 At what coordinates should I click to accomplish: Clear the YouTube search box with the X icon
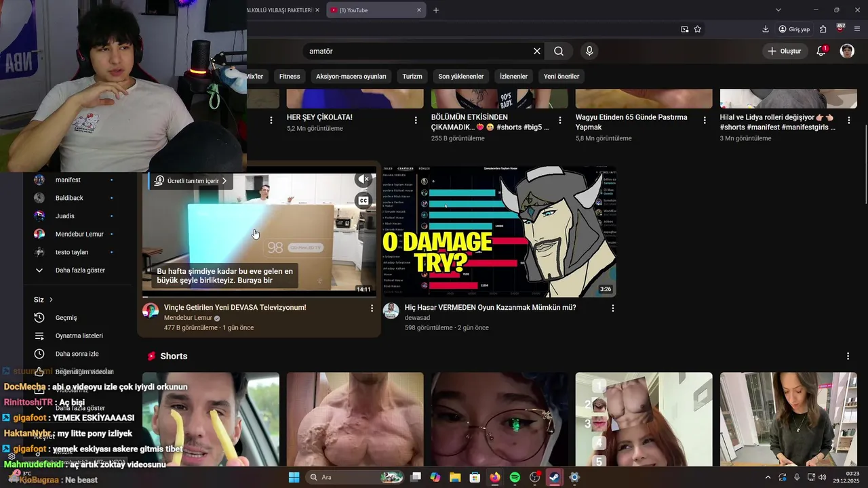(537, 51)
